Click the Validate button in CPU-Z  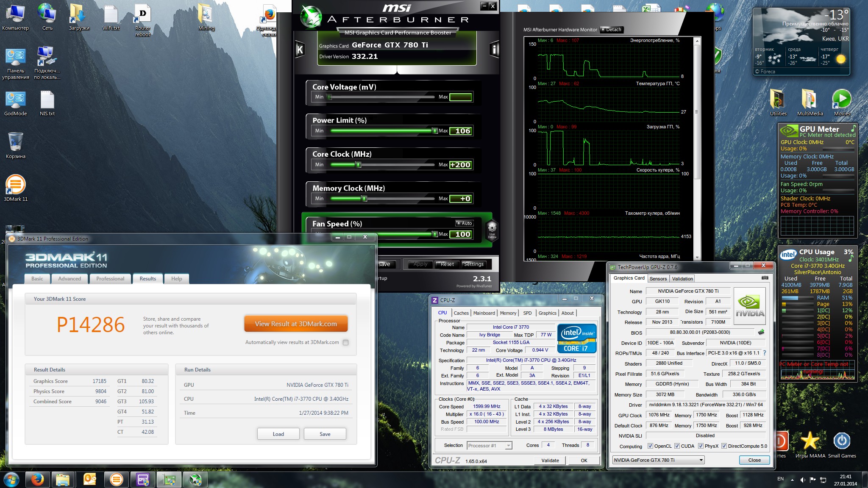coord(550,460)
